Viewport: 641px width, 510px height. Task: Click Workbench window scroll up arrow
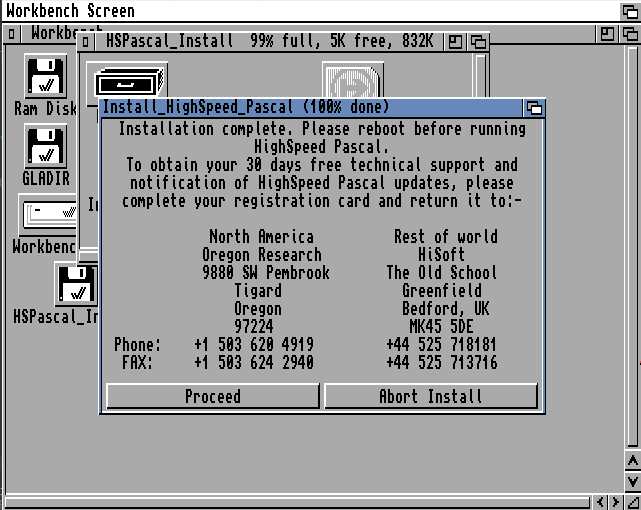632,461
